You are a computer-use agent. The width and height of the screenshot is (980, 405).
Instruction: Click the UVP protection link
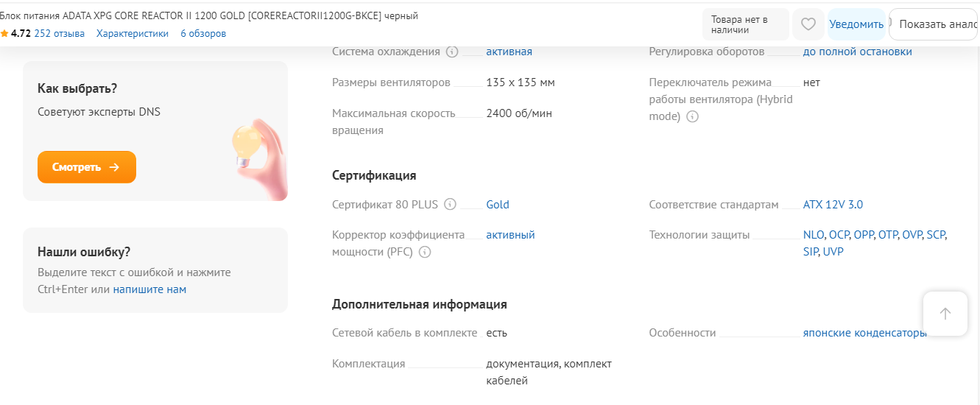833,252
